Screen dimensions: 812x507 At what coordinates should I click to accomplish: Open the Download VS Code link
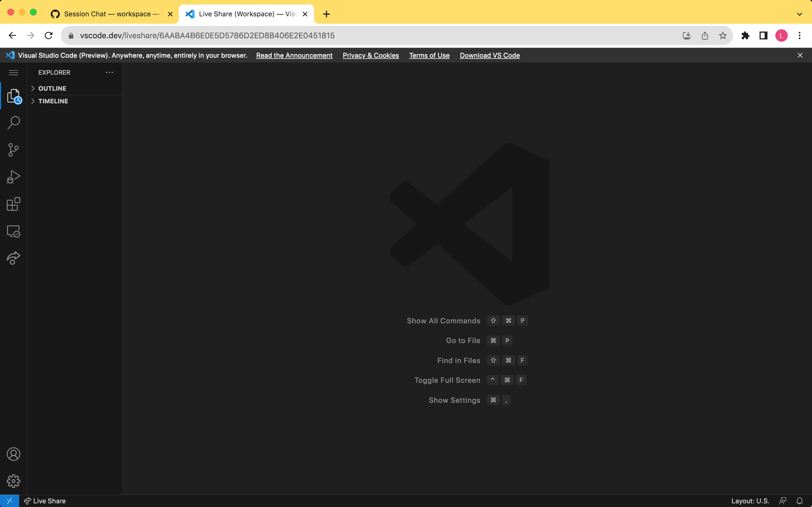pos(489,55)
